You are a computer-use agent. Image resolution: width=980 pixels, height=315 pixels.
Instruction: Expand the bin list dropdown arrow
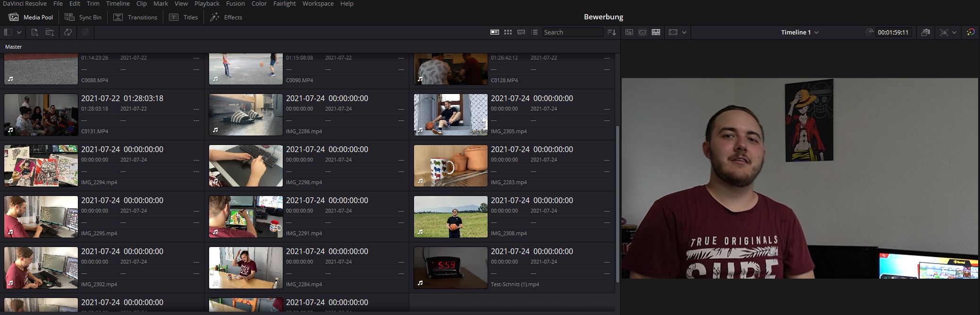(x=19, y=32)
